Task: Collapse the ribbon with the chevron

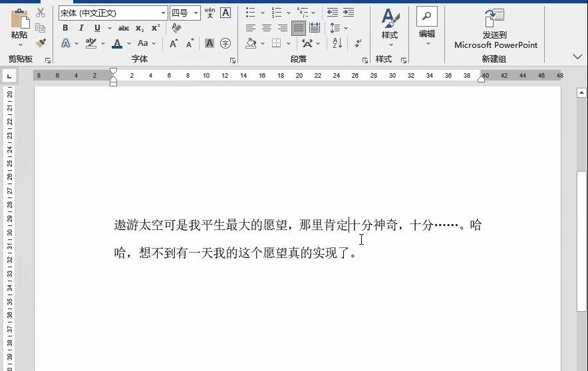Action: click(x=577, y=57)
